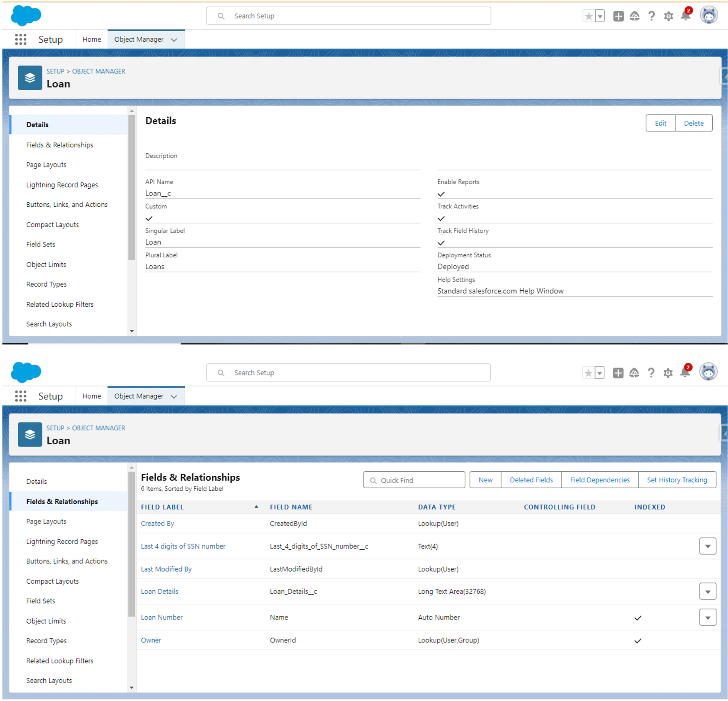The height and width of the screenshot is (701, 728).
Task: Open the Object Manager dropdown chevron
Action: [x=174, y=39]
